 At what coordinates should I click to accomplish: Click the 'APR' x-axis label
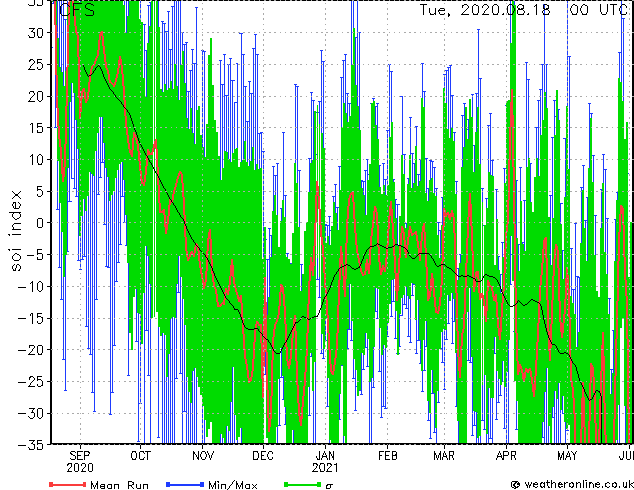pyautogui.click(x=506, y=456)
